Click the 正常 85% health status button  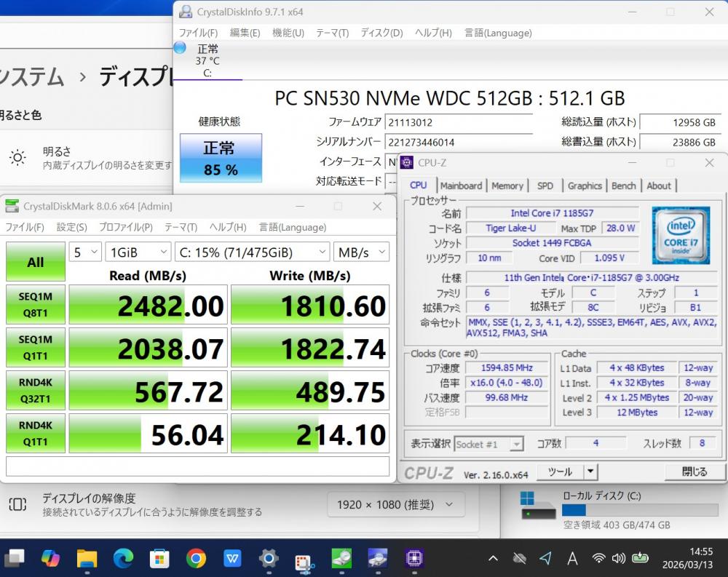(221, 158)
